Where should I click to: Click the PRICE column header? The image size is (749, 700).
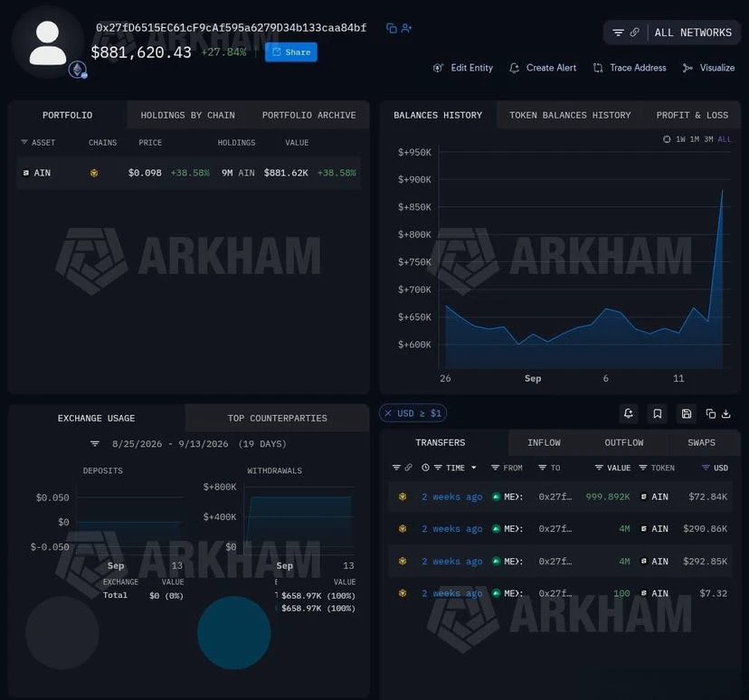(x=150, y=142)
